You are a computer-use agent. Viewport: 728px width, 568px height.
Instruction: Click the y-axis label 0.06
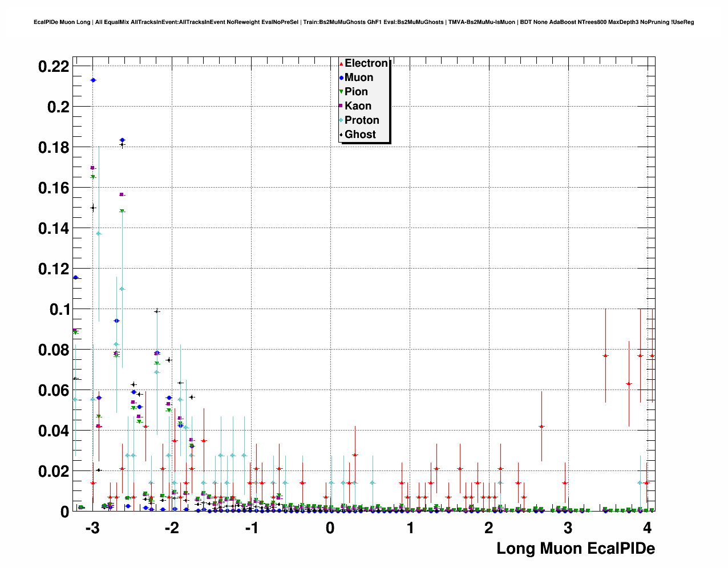click(54, 391)
